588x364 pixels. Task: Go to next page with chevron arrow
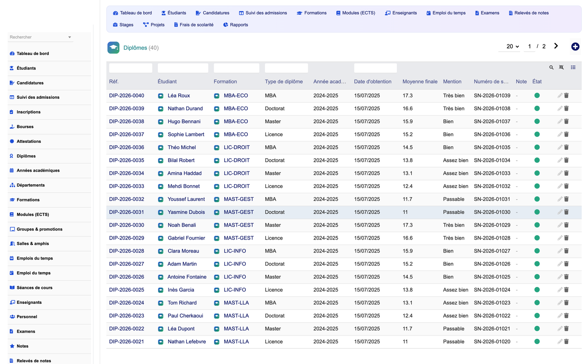point(556,46)
